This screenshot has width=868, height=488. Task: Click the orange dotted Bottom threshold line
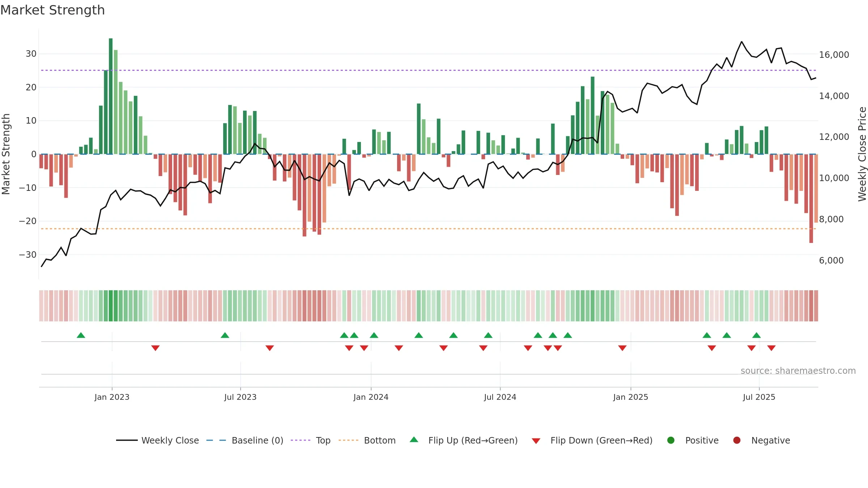[x=429, y=229]
